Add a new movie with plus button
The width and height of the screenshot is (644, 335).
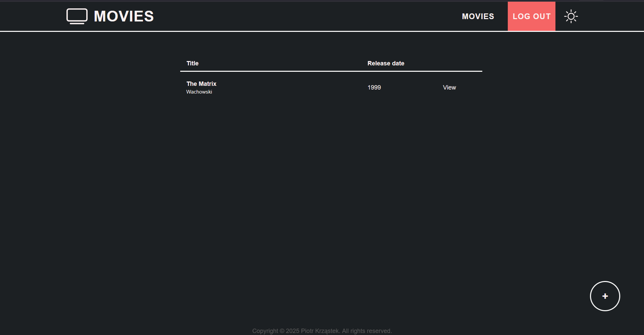[605, 296]
